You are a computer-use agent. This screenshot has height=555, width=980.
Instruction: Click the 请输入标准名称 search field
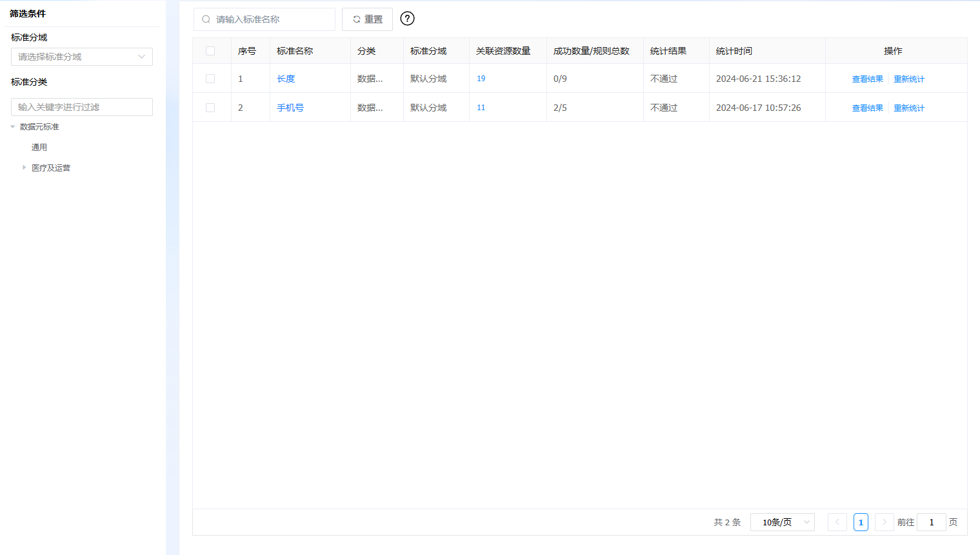coord(271,19)
